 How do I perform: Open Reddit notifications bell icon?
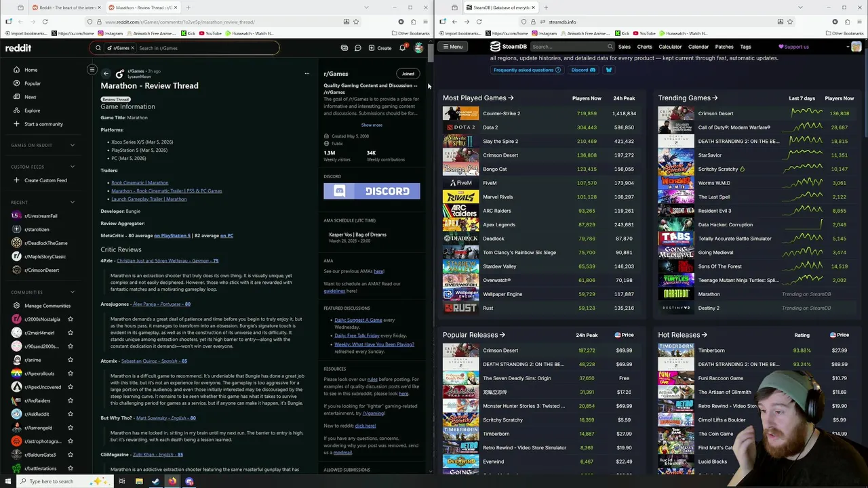[x=402, y=48]
